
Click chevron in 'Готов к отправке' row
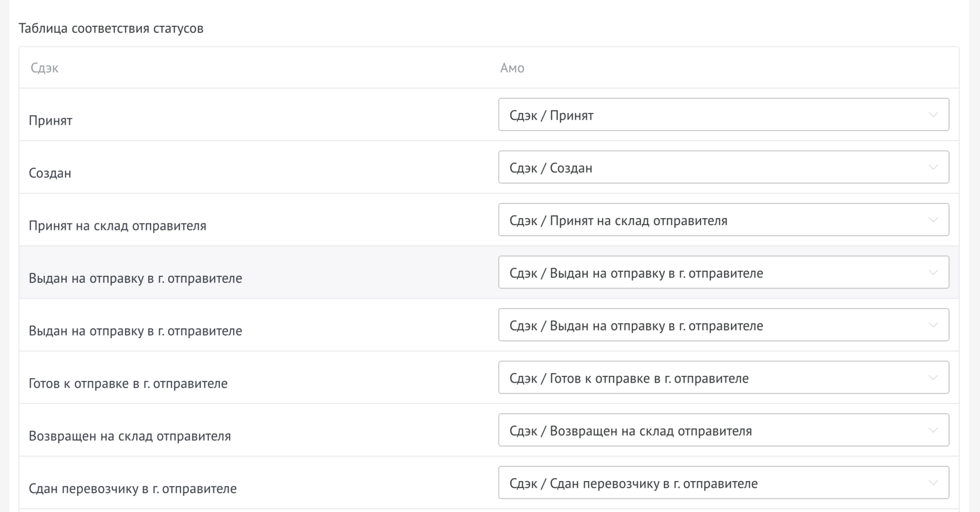(932, 378)
